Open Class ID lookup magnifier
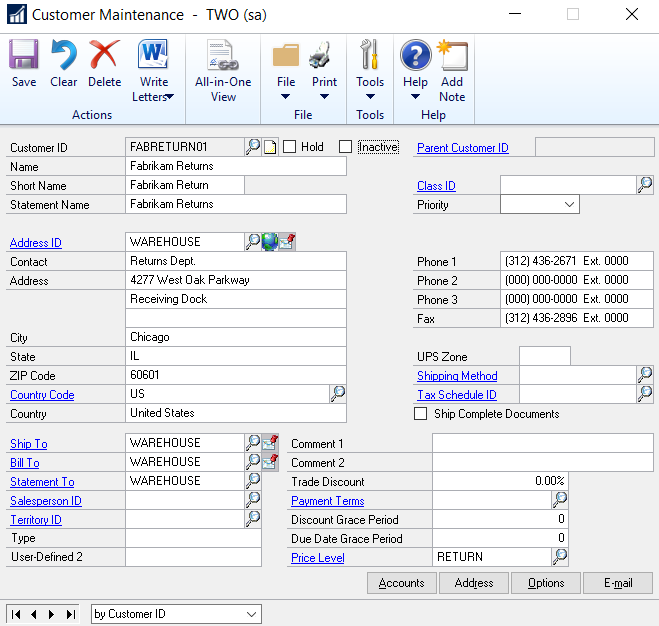The image size is (659, 626). (x=645, y=185)
